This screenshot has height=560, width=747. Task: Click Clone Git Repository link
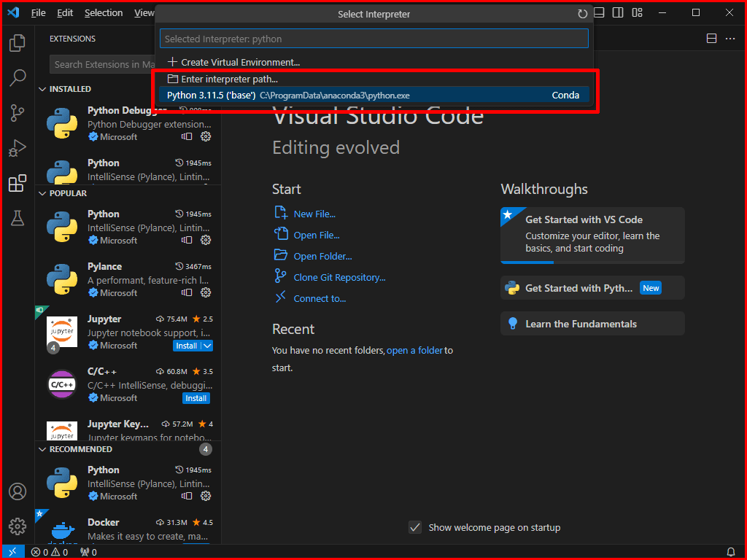pos(340,278)
